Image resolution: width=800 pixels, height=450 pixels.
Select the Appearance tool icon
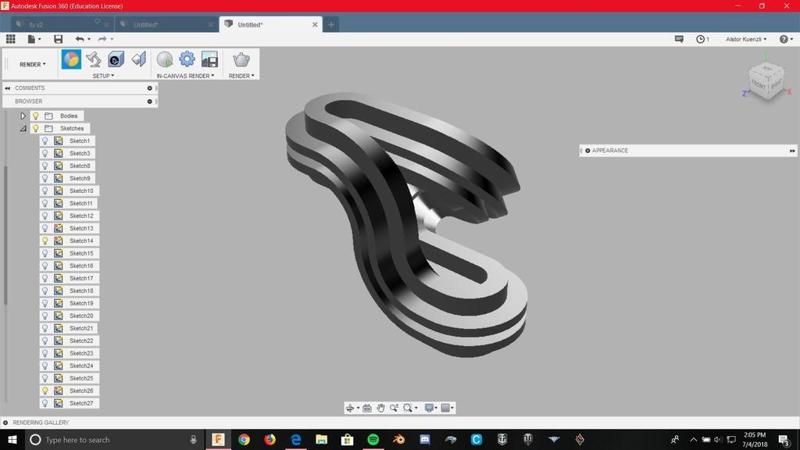click(71, 60)
